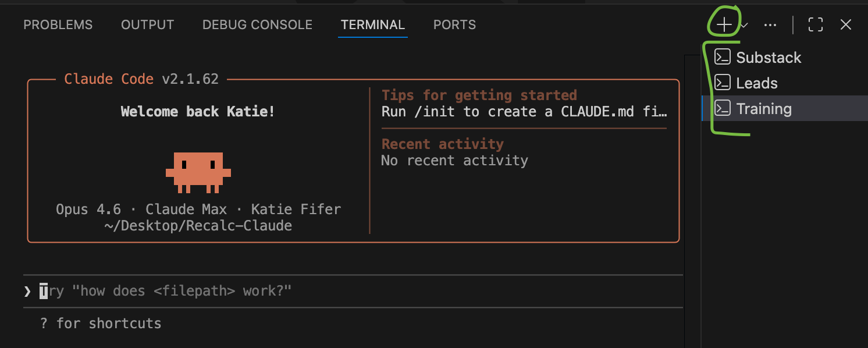Click the 'No recent activity' text
This screenshot has width=868, height=348.
455,161
